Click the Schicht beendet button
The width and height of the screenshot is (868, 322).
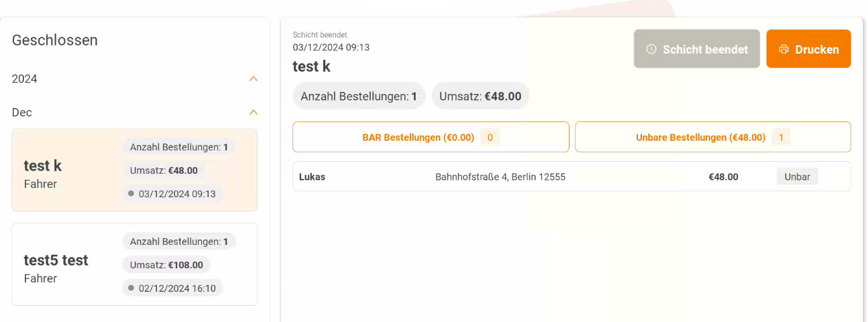(x=697, y=49)
